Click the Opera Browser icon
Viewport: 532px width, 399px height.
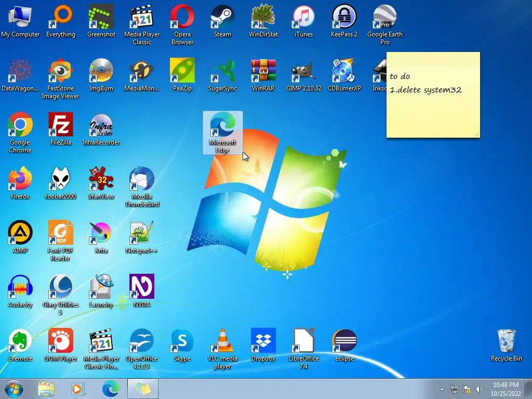point(182,24)
